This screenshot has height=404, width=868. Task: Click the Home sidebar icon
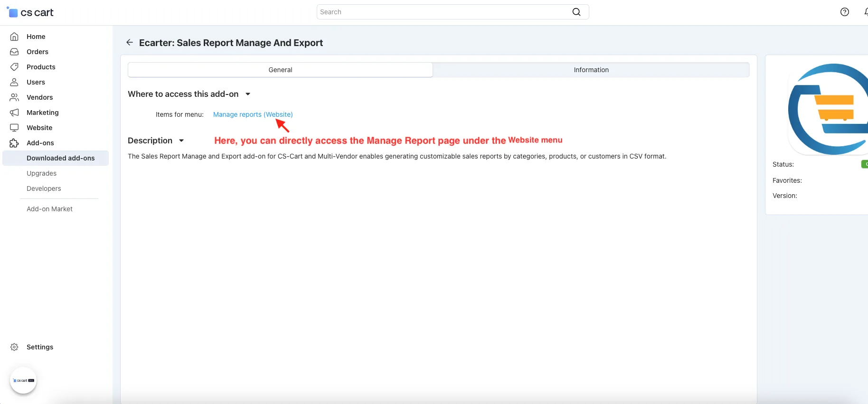point(14,37)
